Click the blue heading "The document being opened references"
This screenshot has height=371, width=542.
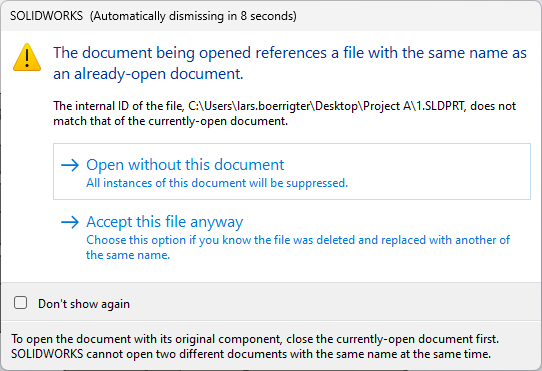[x=290, y=53]
